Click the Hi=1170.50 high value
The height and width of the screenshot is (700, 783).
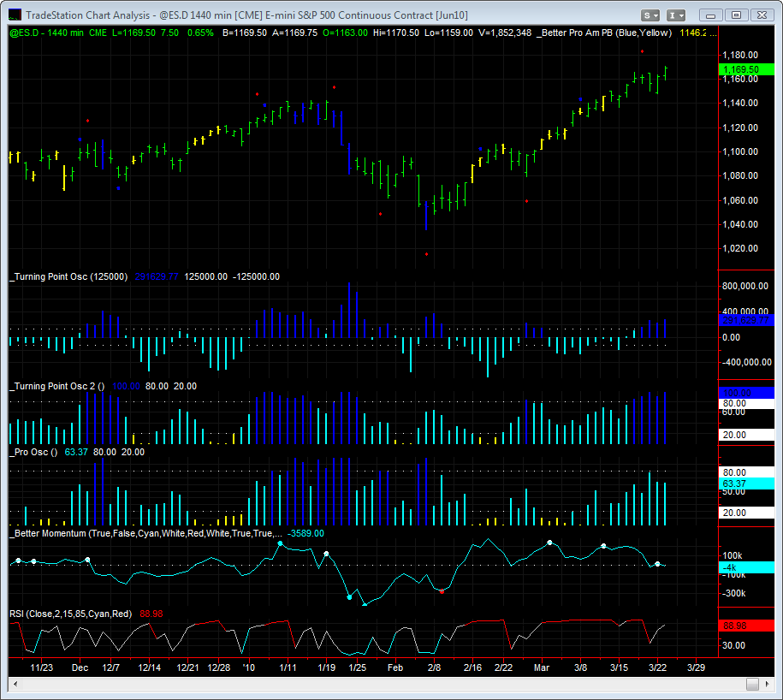click(x=396, y=33)
